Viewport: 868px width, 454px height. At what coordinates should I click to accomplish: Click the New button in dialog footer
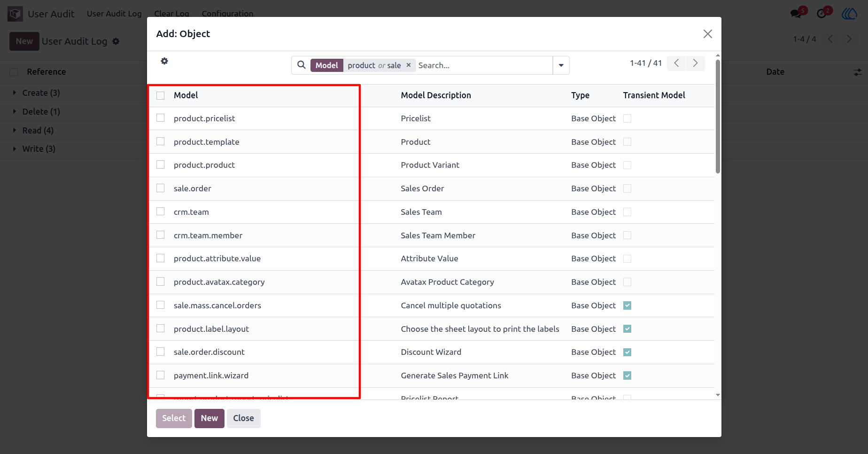(x=209, y=418)
